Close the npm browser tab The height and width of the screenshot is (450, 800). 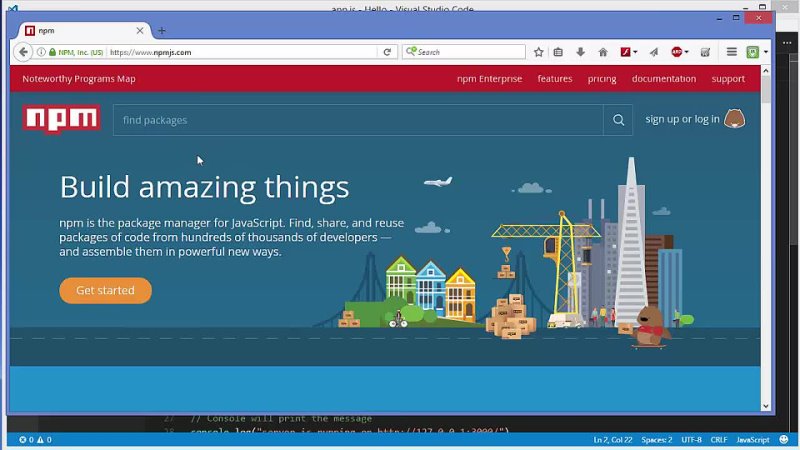[x=140, y=31]
